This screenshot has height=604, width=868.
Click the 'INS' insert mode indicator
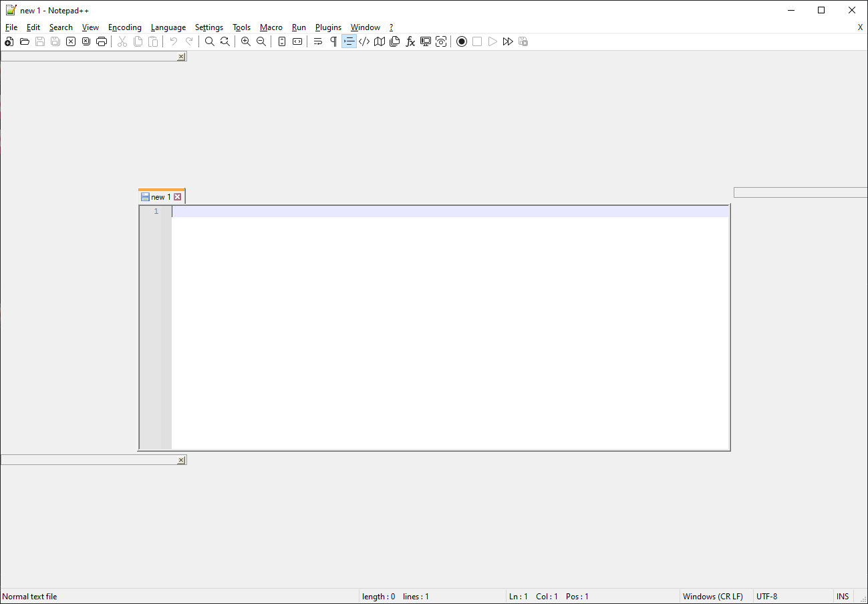(x=843, y=597)
